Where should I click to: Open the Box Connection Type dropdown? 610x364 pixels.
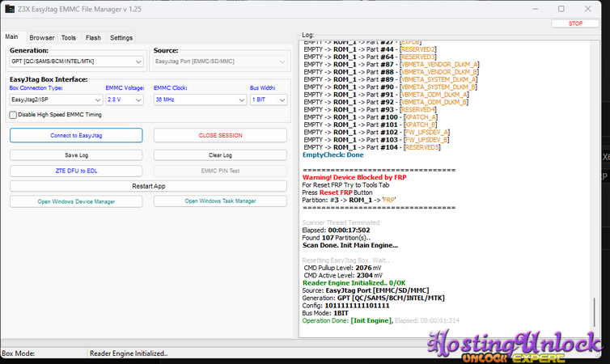pyautogui.click(x=54, y=99)
